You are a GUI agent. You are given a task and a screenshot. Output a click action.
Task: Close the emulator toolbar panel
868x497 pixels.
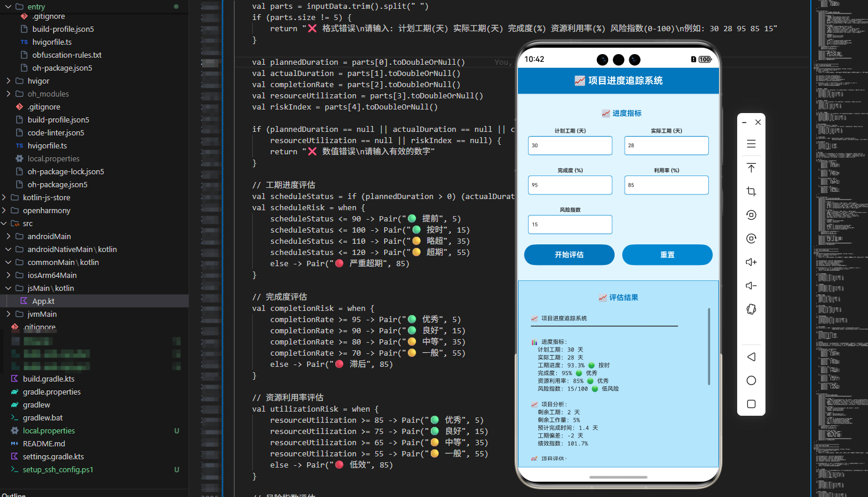758,122
